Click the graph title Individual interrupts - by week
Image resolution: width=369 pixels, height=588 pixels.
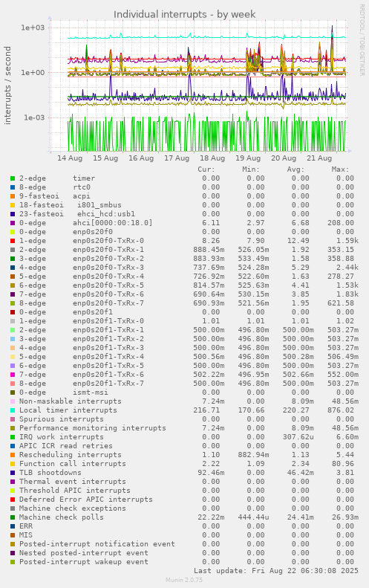184,15
